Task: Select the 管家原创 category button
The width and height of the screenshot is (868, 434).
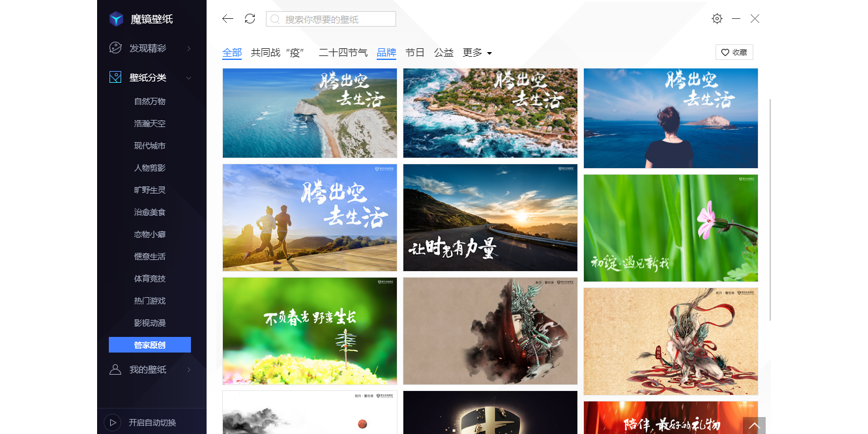Action: click(x=150, y=345)
